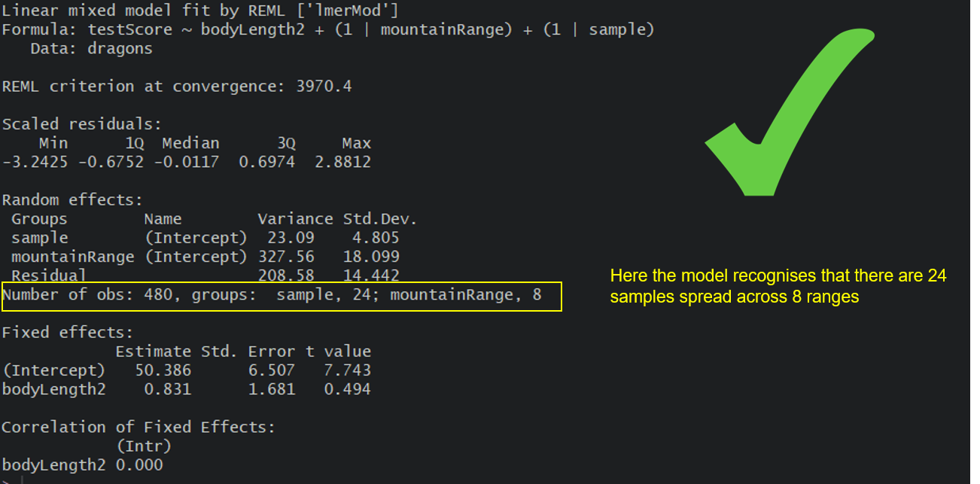Click the Random effects heading

pos(72,200)
